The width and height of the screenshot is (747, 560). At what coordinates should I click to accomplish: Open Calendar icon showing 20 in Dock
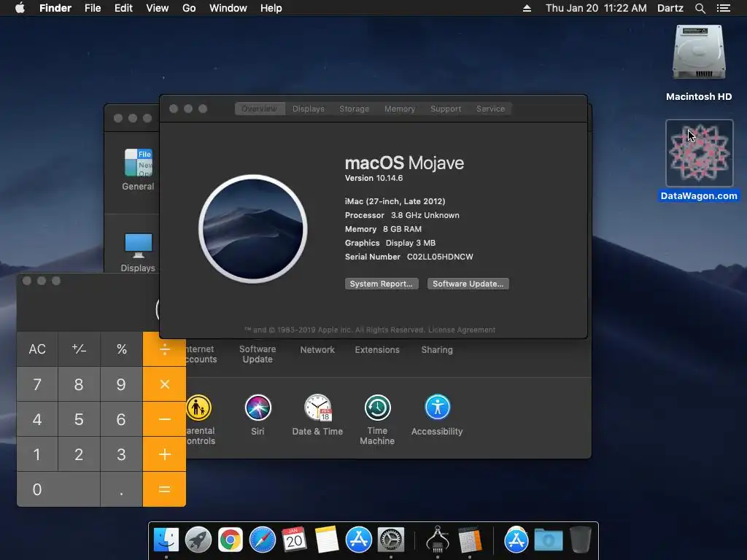[x=294, y=540]
